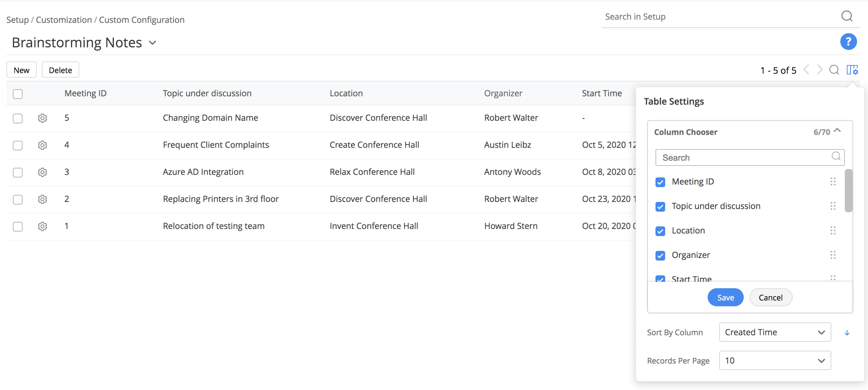This screenshot has height=390, width=868.
Task: Select the Frequent Client Complaints row checkbox
Action: coord(18,145)
